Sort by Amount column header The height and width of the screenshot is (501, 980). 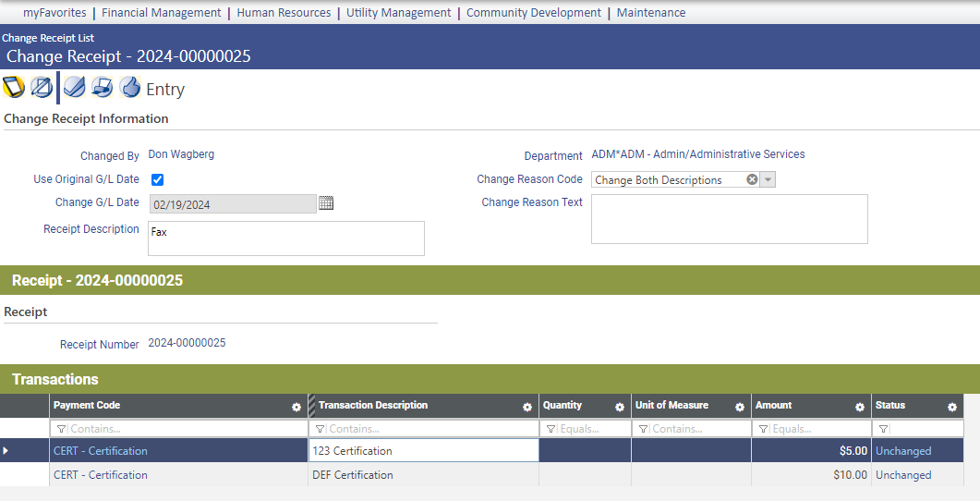(x=773, y=405)
